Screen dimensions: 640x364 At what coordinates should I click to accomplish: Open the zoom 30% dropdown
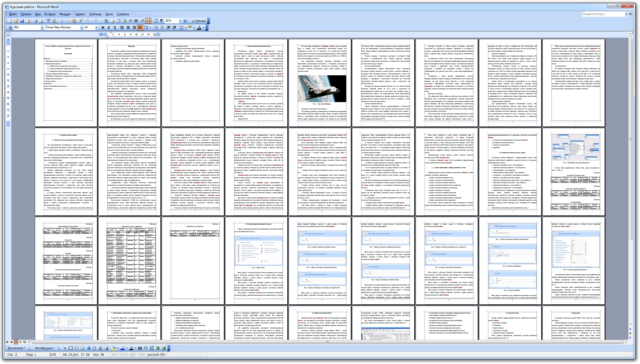[180, 21]
